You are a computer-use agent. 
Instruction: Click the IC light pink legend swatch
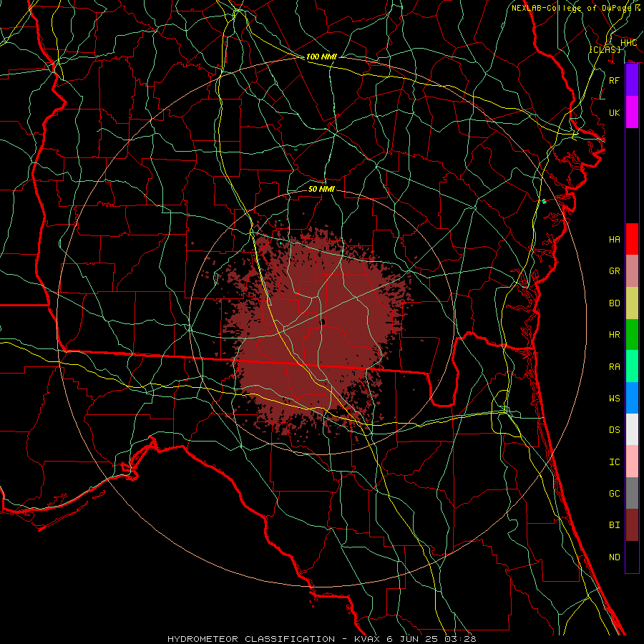(632, 462)
